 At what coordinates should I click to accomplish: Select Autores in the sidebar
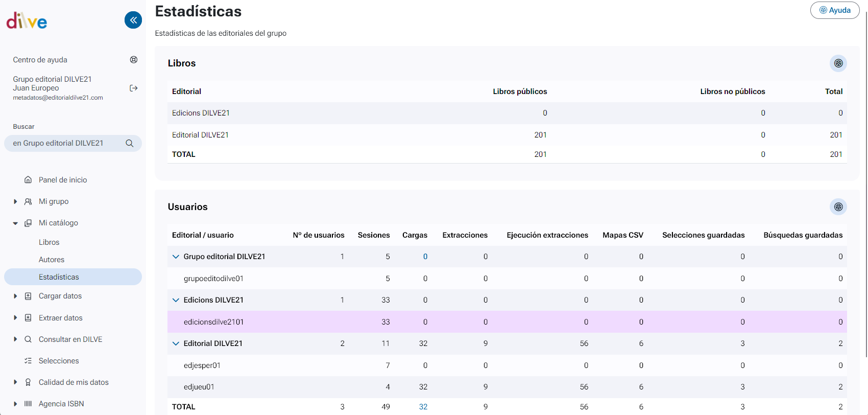click(x=52, y=260)
